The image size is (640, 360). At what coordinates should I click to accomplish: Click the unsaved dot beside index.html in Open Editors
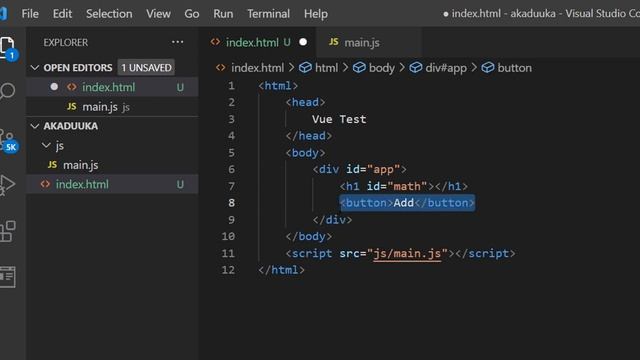coord(54,87)
